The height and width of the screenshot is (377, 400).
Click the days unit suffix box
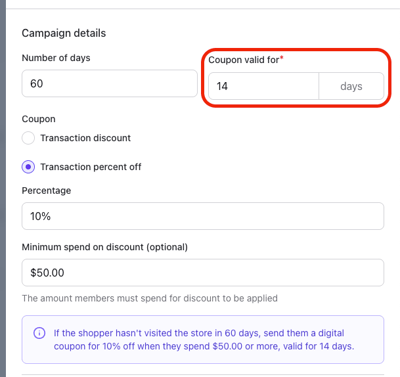point(351,86)
